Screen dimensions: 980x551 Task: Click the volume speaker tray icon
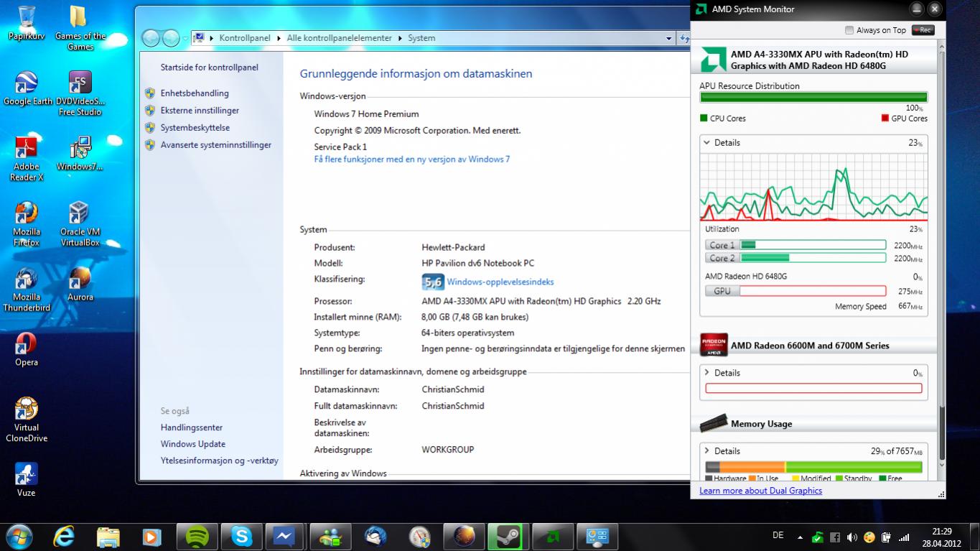click(x=852, y=537)
